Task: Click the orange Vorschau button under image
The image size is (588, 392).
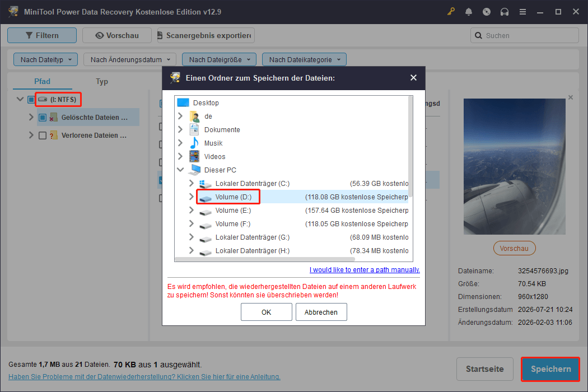Action: (514, 248)
